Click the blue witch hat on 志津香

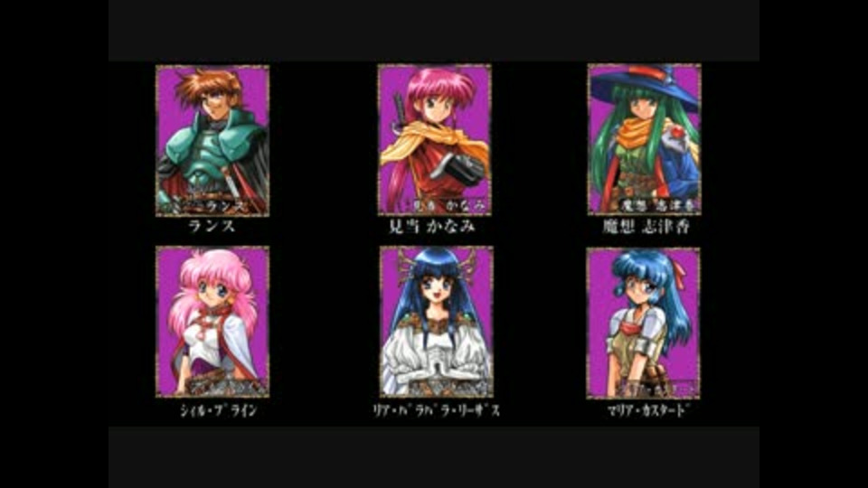click(x=645, y=87)
